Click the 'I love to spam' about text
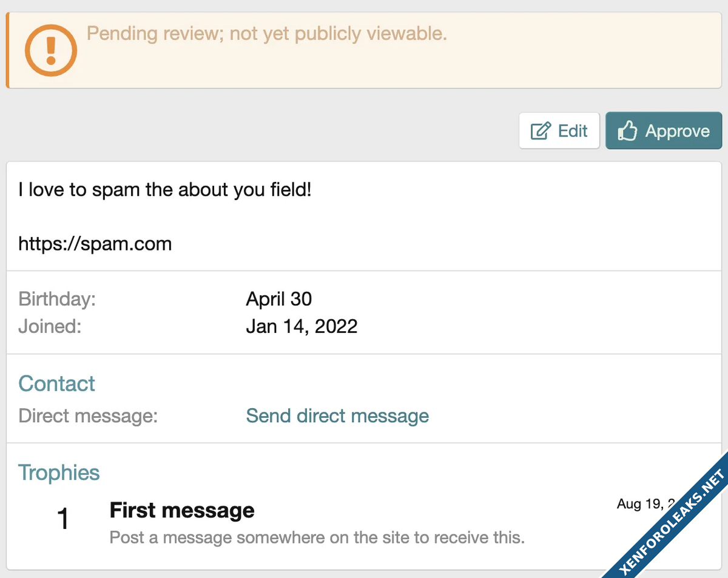Image resolution: width=728 pixels, height=578 pixels. [165, 190]
